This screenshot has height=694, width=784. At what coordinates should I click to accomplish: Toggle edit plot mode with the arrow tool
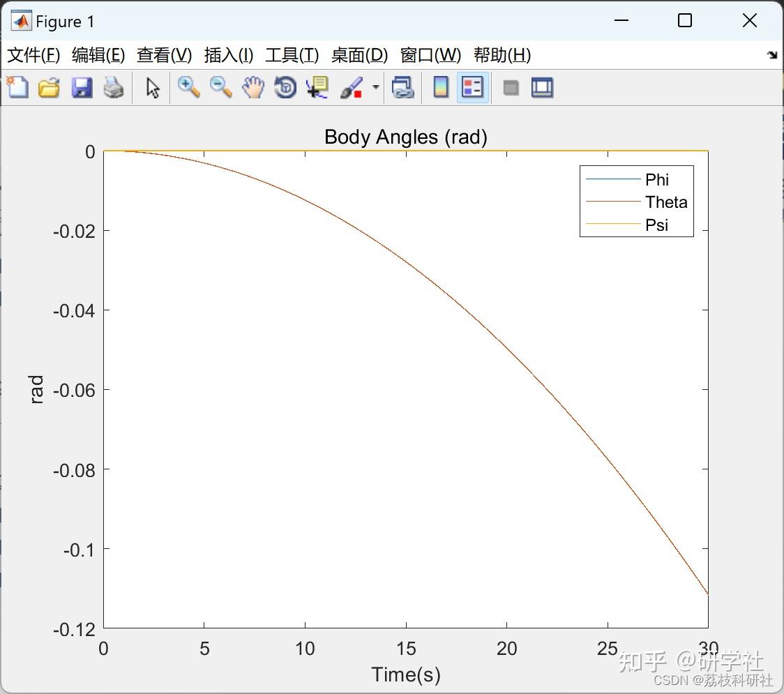151,87
